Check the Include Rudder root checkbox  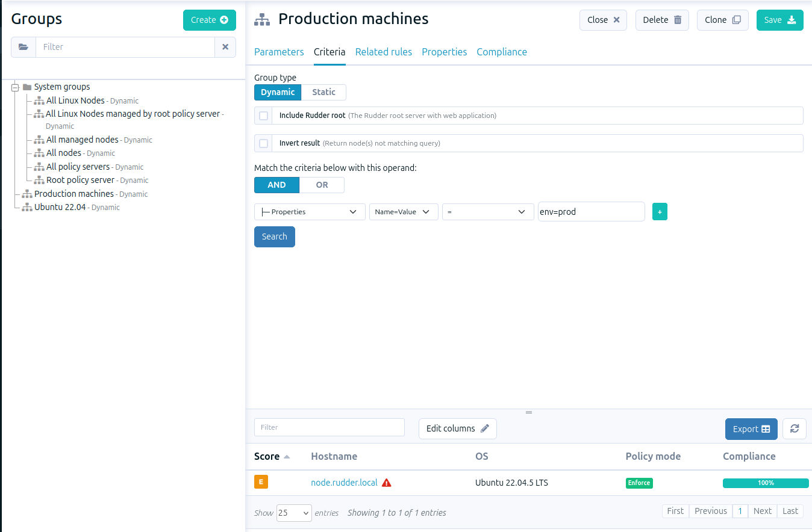point(263,116)
